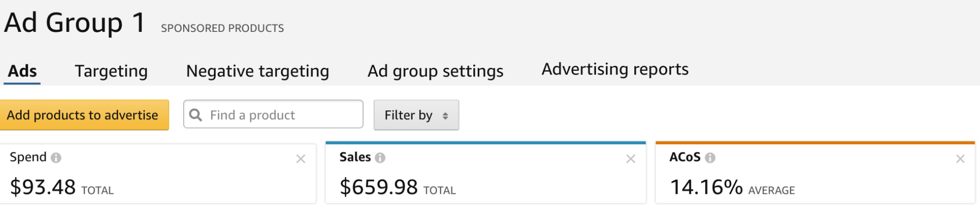The width and height of the screenshot is (980, 212).
Task: Close the ACoS metric card
Action: (x=960, y=159)
